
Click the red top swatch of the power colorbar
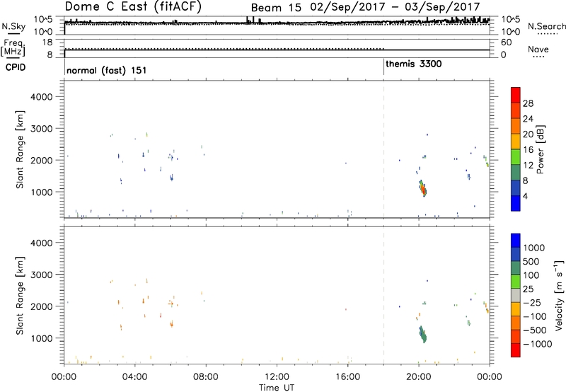pyautogui.click(x=516, y=95)
